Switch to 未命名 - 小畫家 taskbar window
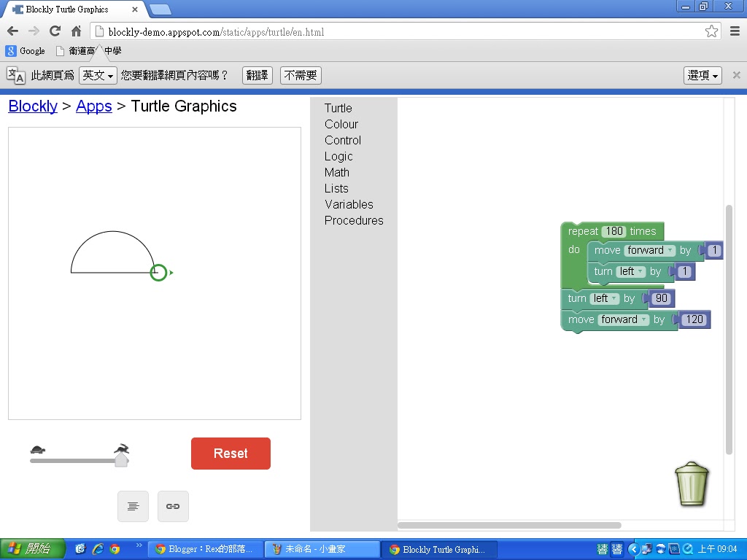 322,549
